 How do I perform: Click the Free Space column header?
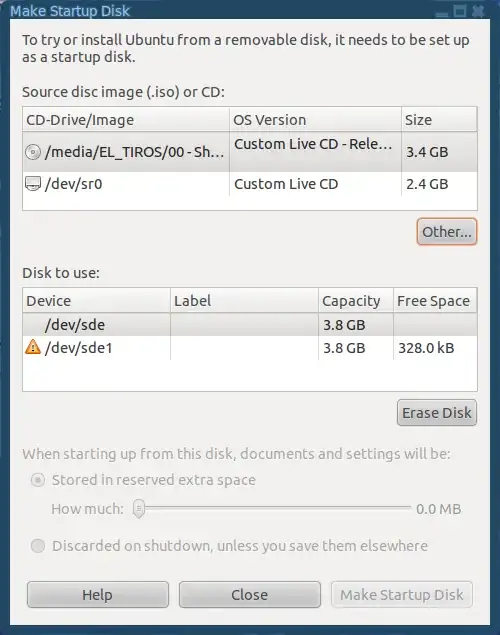pos(435,300)
